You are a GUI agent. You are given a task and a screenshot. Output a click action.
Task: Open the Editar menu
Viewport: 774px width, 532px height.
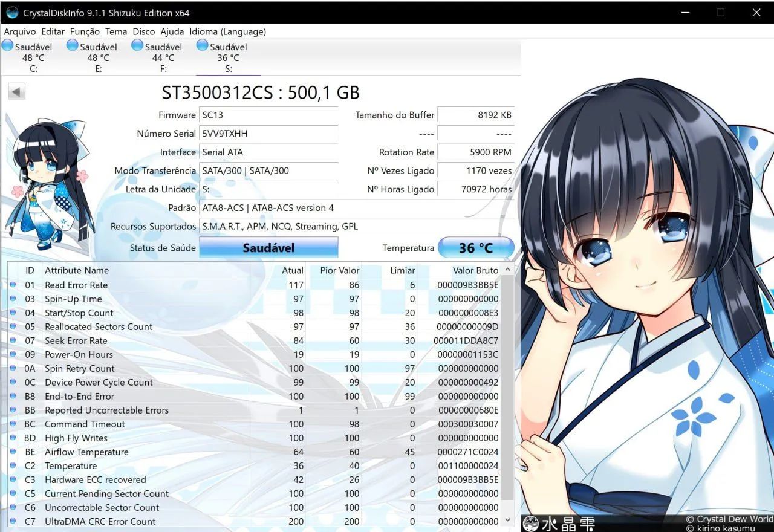[53, 31]
